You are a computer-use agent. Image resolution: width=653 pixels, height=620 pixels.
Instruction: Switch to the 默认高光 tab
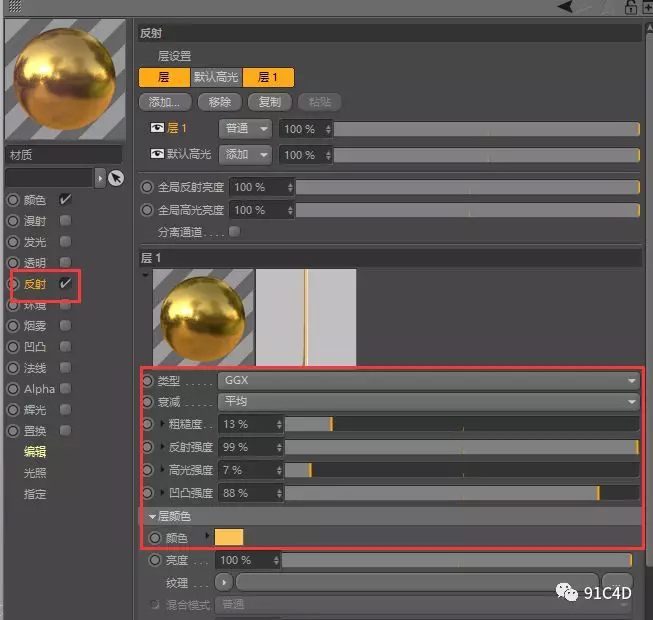[x=217, y=77]
